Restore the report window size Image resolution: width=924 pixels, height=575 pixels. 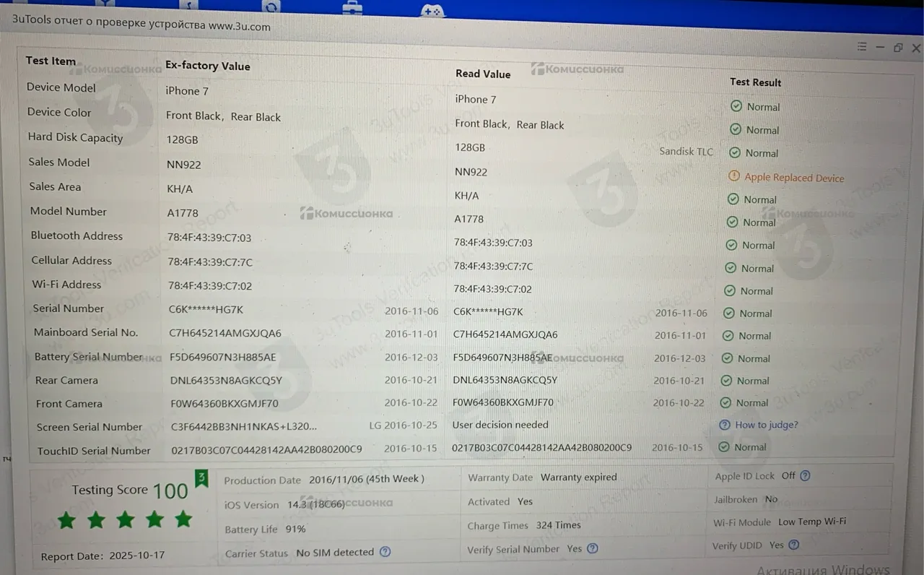(x=898, y=48)
